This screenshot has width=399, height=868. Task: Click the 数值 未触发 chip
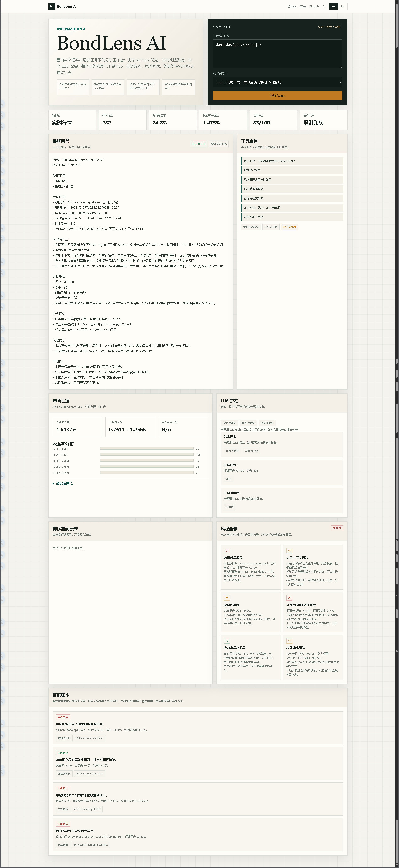coord(248,423)
